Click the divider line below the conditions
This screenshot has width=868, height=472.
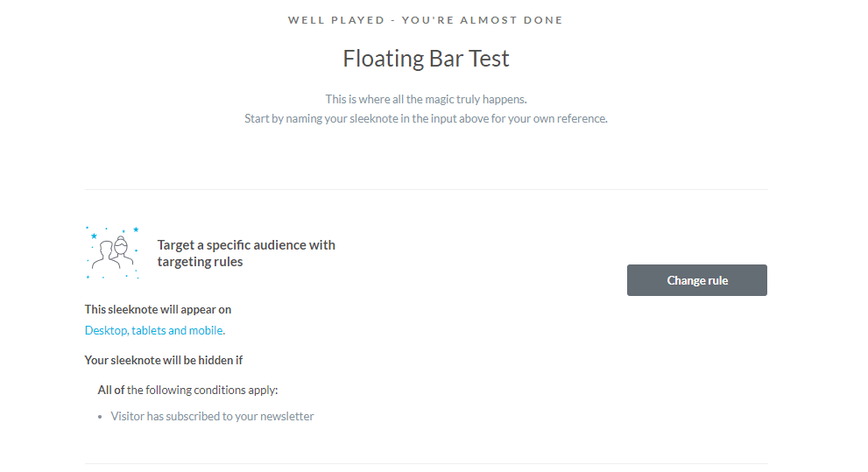[426, 463]
